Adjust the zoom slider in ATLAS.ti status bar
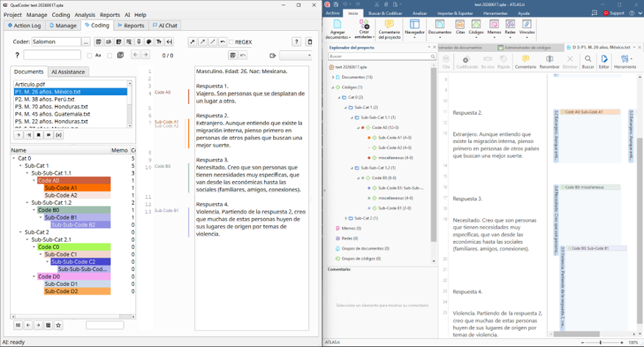 click(601, 342)
